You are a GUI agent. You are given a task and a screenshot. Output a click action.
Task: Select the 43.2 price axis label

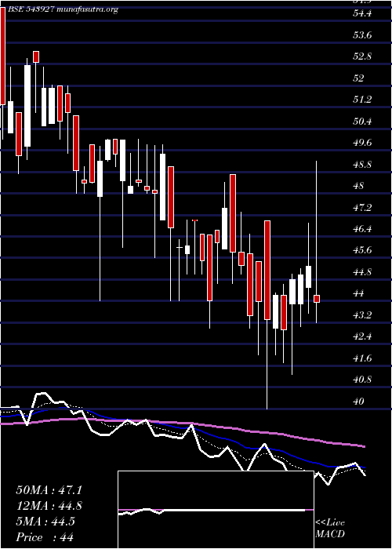[x=362, y=315]
